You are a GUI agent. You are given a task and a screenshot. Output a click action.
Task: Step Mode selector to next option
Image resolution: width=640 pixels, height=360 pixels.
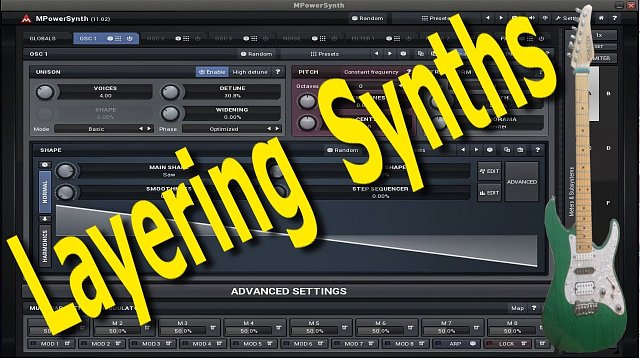[149, 129]
